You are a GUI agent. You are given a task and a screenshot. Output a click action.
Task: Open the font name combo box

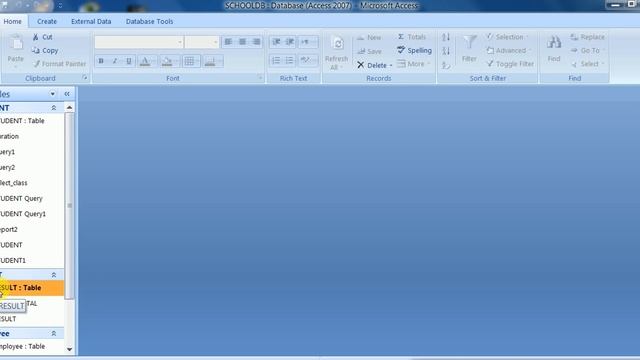(x=139, y=42)
